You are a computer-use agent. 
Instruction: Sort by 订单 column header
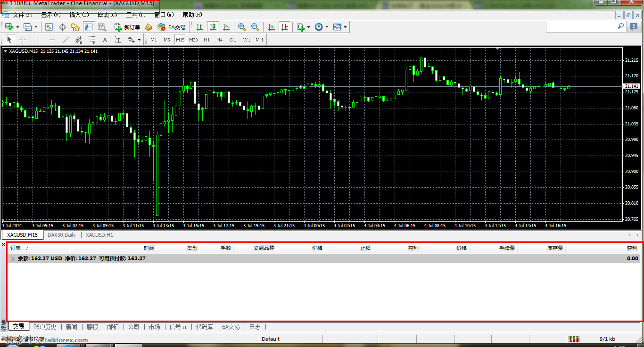click(16, 248)
